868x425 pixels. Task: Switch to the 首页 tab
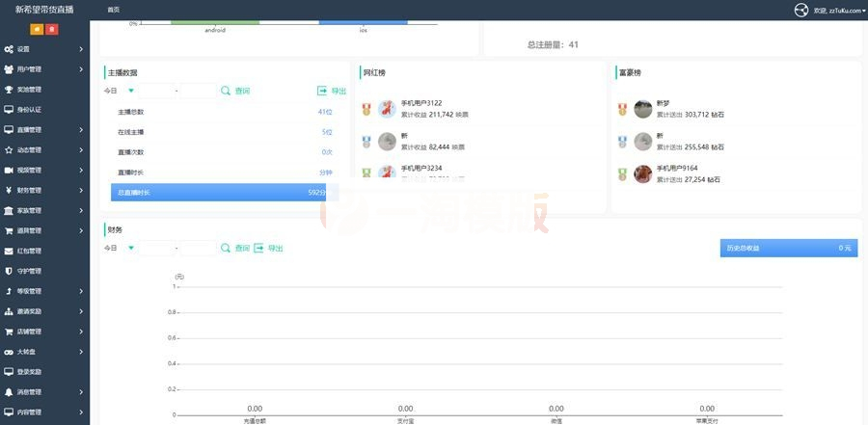pyautogui.click(x=114, y=10)
